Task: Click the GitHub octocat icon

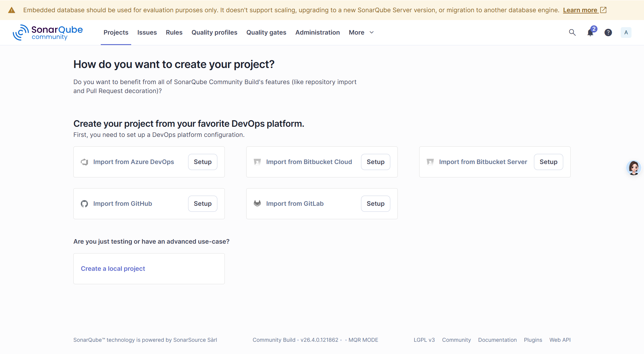Action: pos(84,204)
